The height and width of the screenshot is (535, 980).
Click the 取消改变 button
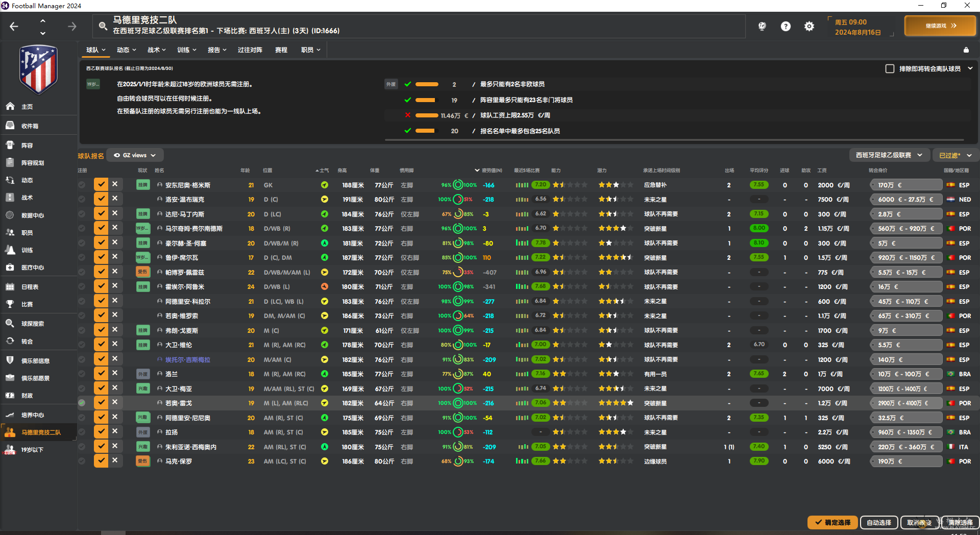(919, 522)
